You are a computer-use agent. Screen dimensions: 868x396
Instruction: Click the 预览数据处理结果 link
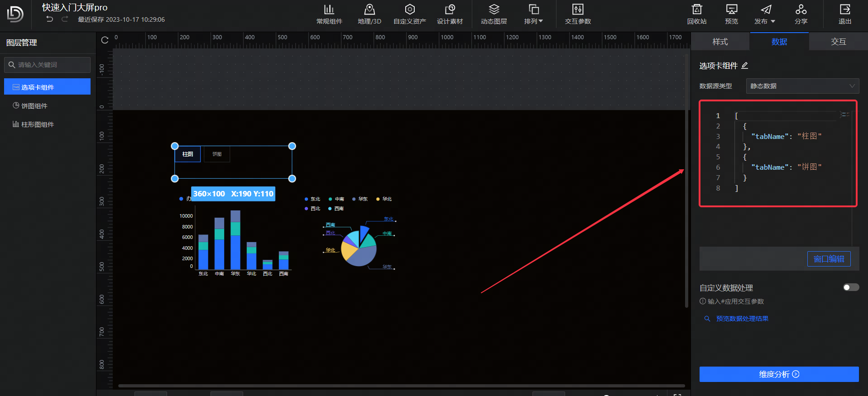coord(742,319)
